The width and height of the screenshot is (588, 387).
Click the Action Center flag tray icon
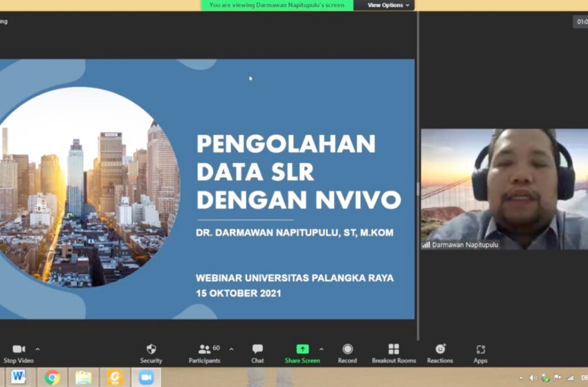pos(558,377)
